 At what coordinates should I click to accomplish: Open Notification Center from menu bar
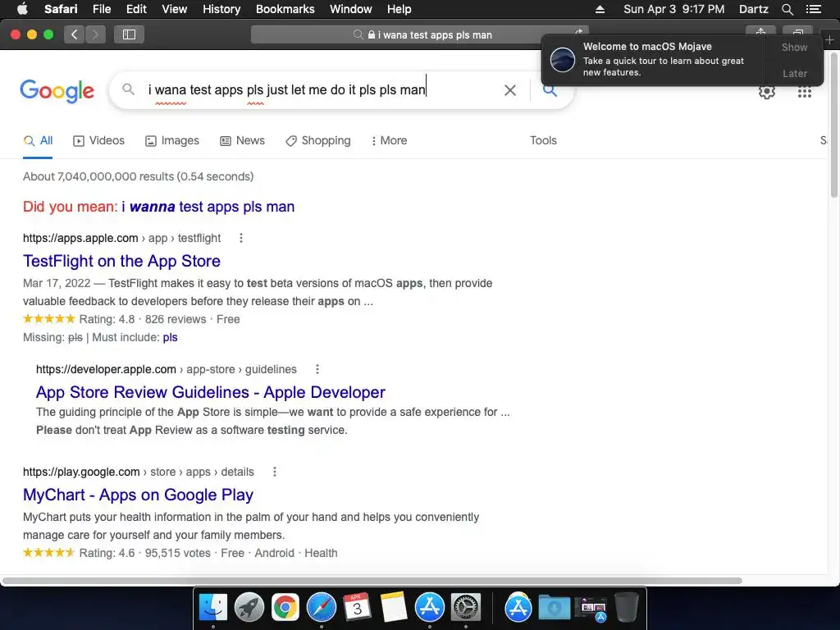[x=813, y=9]
